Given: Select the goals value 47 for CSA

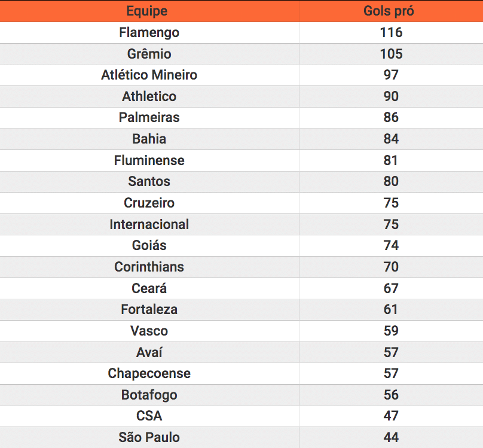Looking at the screenshot, I should [x=391, y=416].
